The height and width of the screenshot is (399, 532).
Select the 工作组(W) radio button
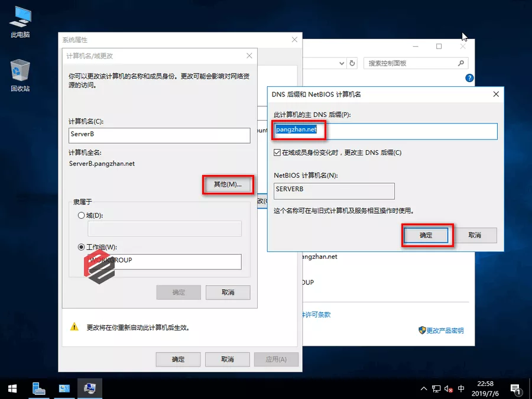82,247
